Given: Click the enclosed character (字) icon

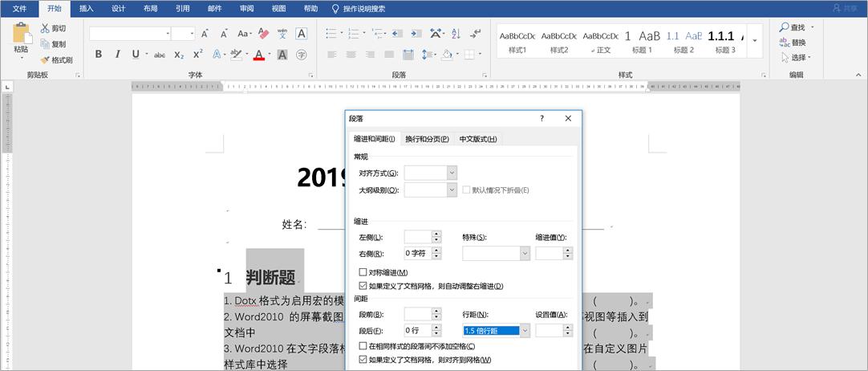Looking at the screenshot, I should click(x=301, y=55).
